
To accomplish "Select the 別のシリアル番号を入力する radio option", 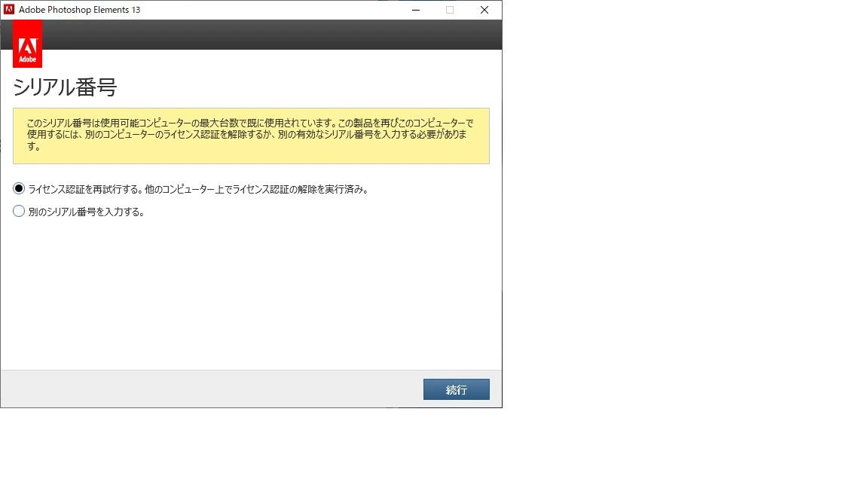I will point(19,212).
